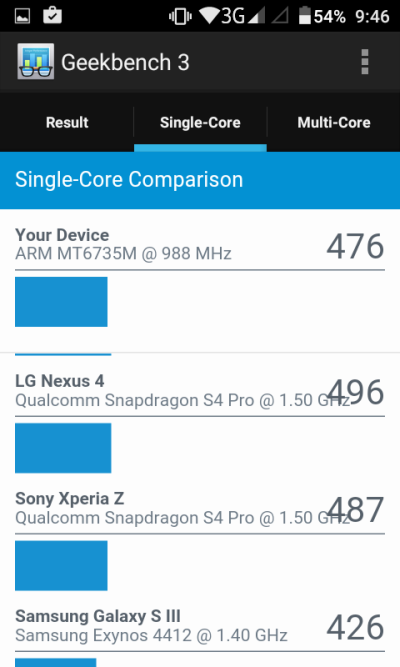The height and width of the screenshot is (667, 400).
Task: Tap the Wi-Fi signal status icon
Action: click(x=210, y=15)
